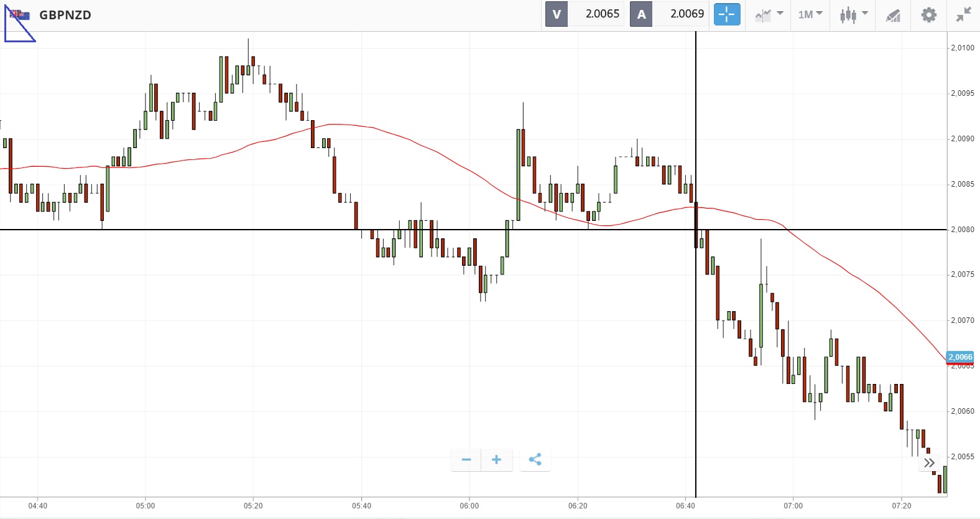The width and height of the screenshot is (980, 519).
Task: Toggle the blue crosshair cursor tool
Action: tap(726, 14)
